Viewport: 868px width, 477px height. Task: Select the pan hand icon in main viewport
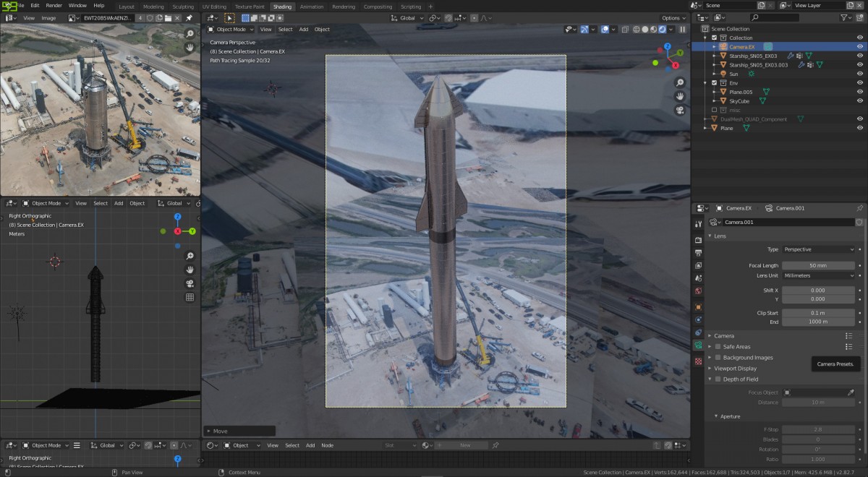click(680, 97)
